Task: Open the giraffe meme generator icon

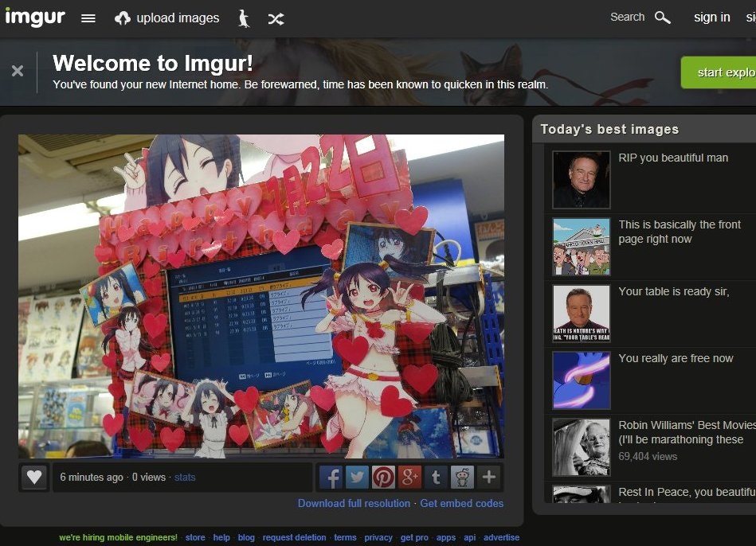Action: [245, 18]
